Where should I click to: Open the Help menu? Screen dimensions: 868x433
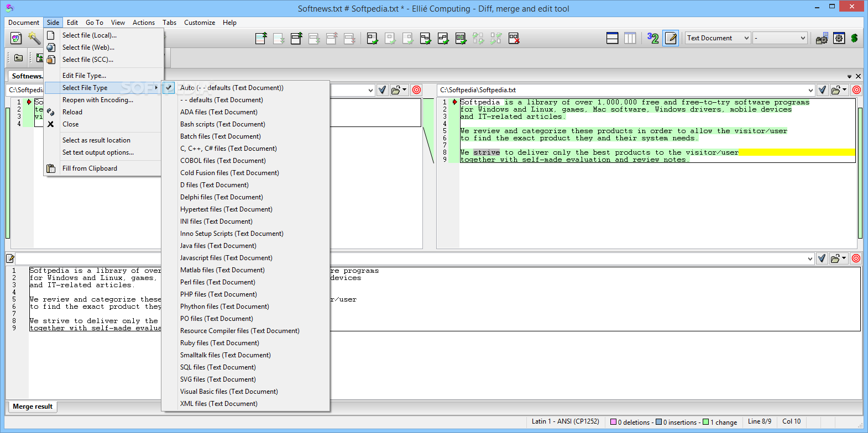coord(230,23)
